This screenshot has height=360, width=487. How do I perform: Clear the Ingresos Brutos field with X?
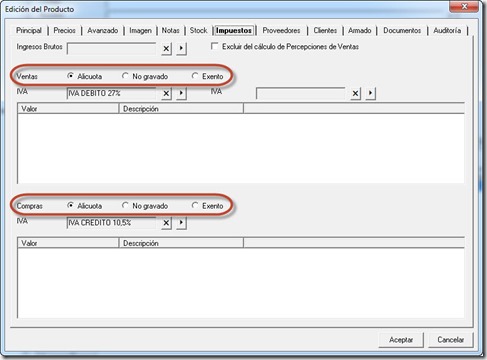click(x=166, y=49)
